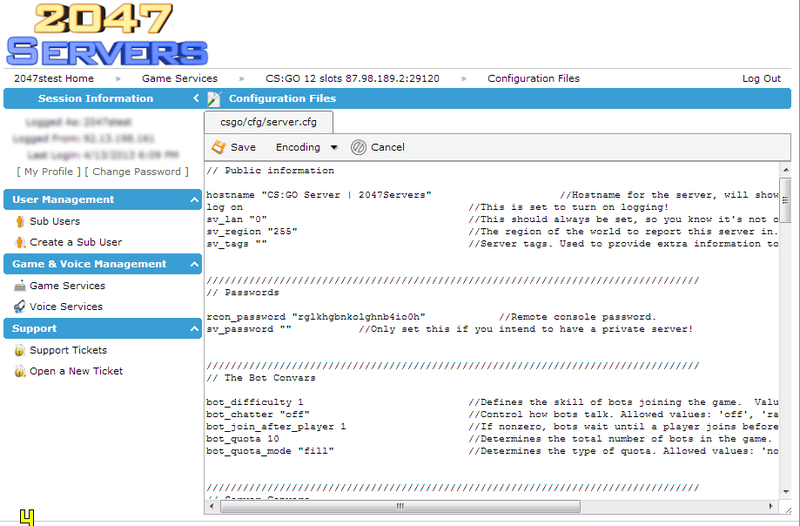Image resolution: width=800 pixels, height=526 pixels.
Task: Click the "// Public information" comment
Action: [x=270, y=170]
